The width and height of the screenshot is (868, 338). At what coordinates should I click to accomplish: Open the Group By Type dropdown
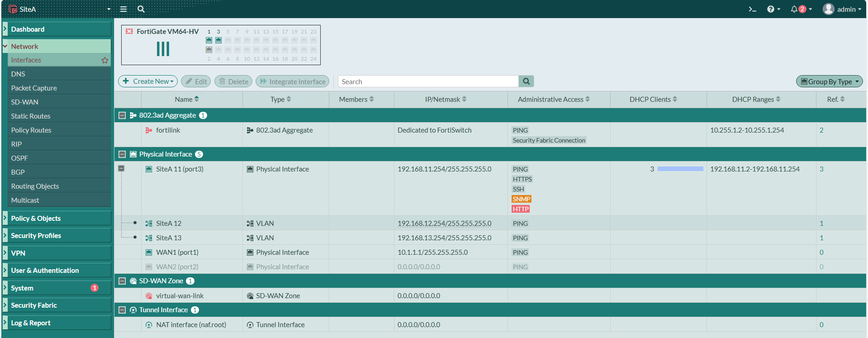[829, 81]
